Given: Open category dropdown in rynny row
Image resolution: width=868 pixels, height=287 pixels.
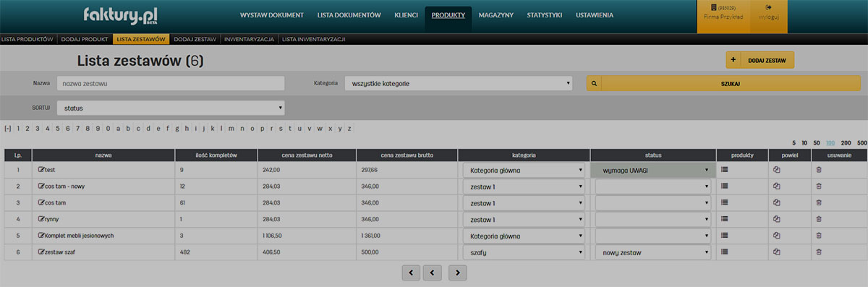Looking at the screenshot, I should point(524,220).
